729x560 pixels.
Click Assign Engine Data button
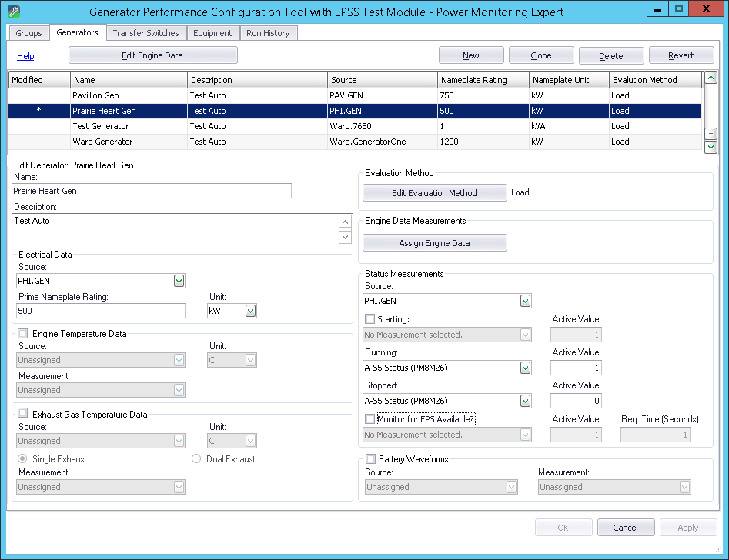[x=435, y=243]
